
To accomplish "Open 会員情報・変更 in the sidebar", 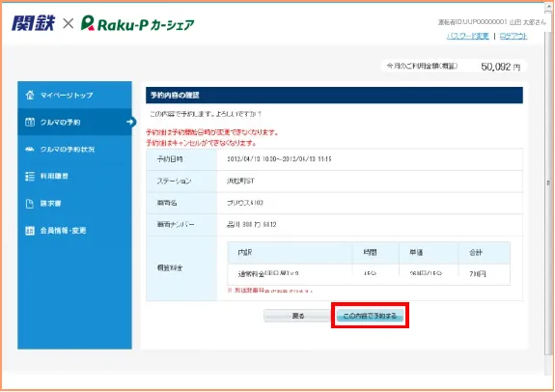I will 74,231.
